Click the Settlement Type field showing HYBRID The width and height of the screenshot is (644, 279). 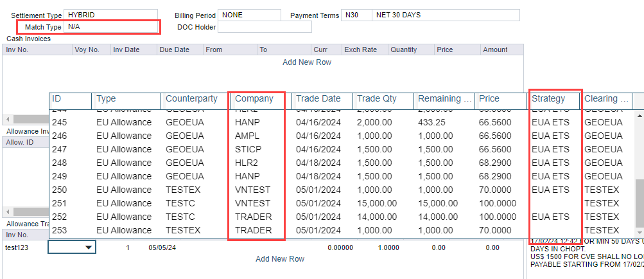110,15
